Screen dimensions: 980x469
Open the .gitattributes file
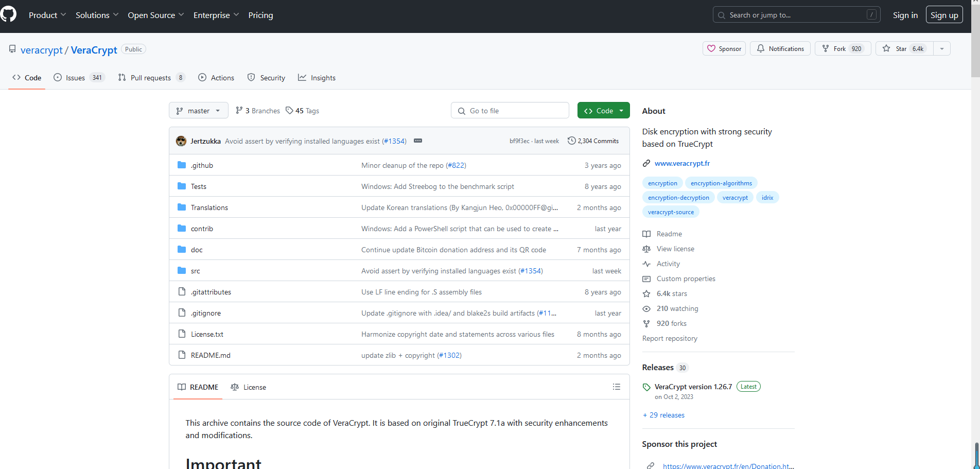click(x=211, y=292)
